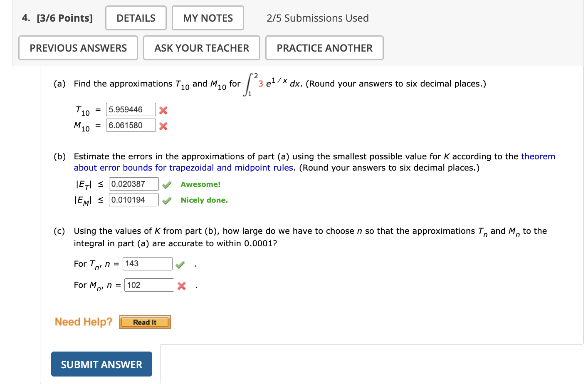The image size is (588, 384).
Task: Click the input field containing 102
Action: click(148, 285)
